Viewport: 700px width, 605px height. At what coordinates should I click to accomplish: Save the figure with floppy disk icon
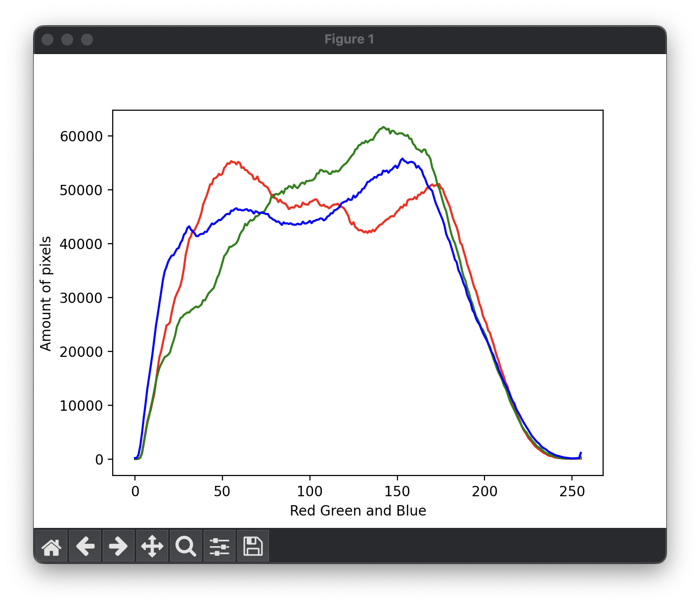click(x=253, y=546)
